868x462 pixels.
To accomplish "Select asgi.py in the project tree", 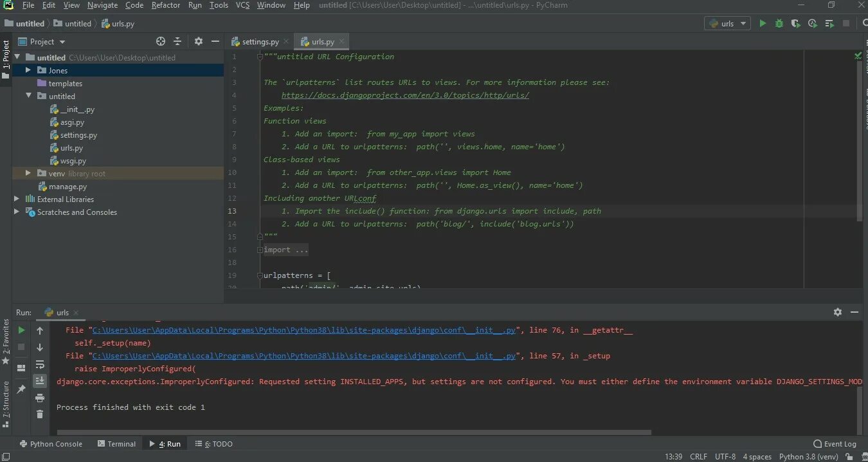I will (72, 122).
